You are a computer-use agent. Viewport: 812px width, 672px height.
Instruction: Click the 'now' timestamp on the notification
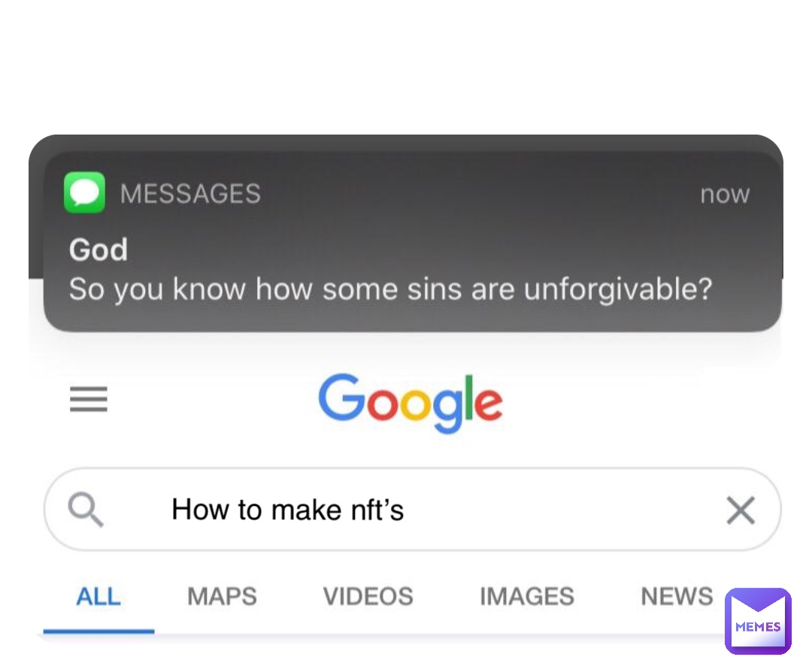pyautogui.click(x=724, y=193)
